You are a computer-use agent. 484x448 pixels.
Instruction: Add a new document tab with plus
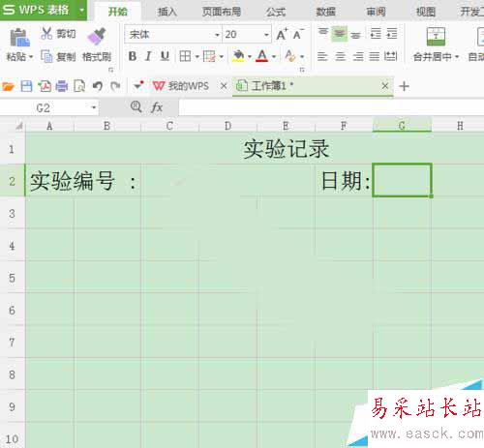pyautogui.click(x=404, y=86)
